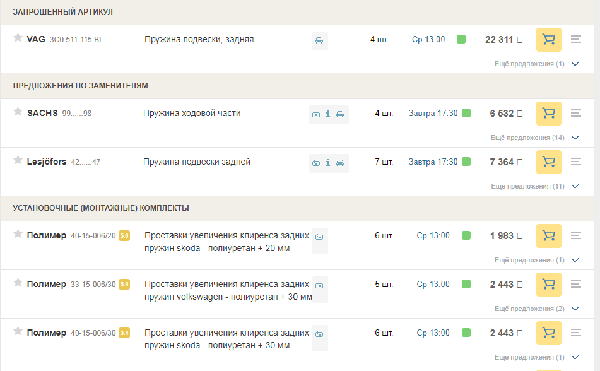This screenshot has height=371, width=600.
Task: Add Полимер 40-15-006/20 spacers to cart
Action: click(x=549, y=236)
